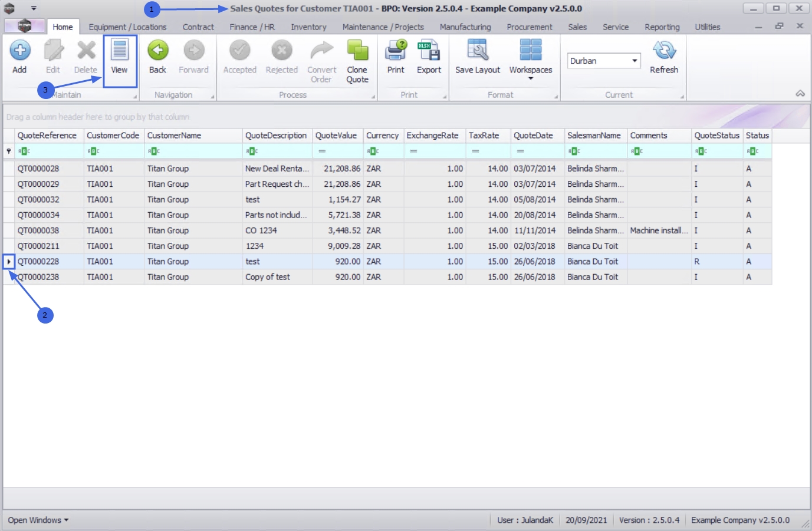
Task: Click the Status filter condition icon
Action: tap(752, 151)
